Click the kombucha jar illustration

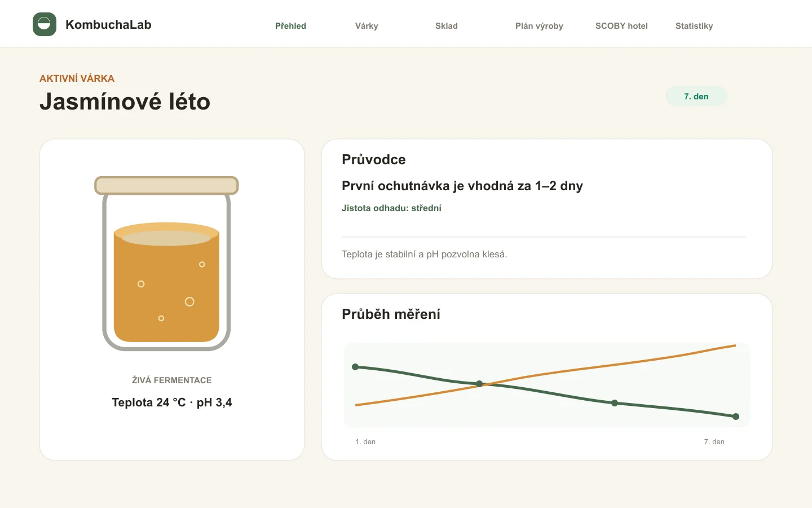(166, 264)
